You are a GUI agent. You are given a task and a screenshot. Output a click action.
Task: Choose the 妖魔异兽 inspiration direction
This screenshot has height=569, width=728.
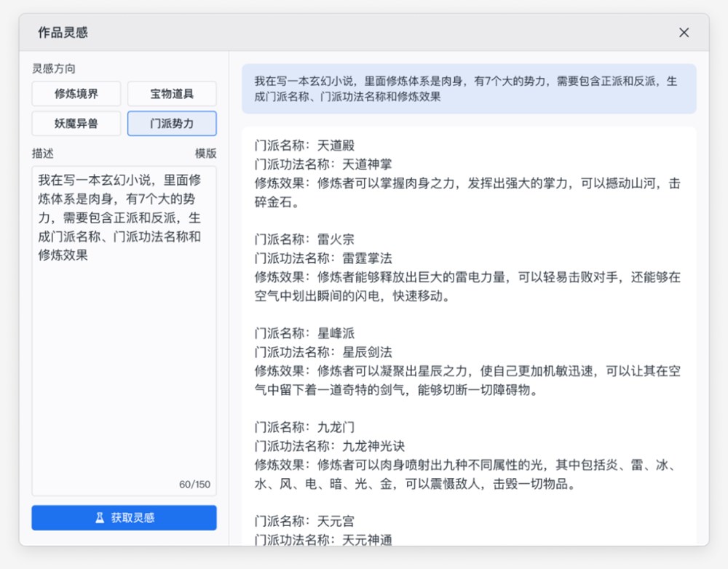coord(76,124)
